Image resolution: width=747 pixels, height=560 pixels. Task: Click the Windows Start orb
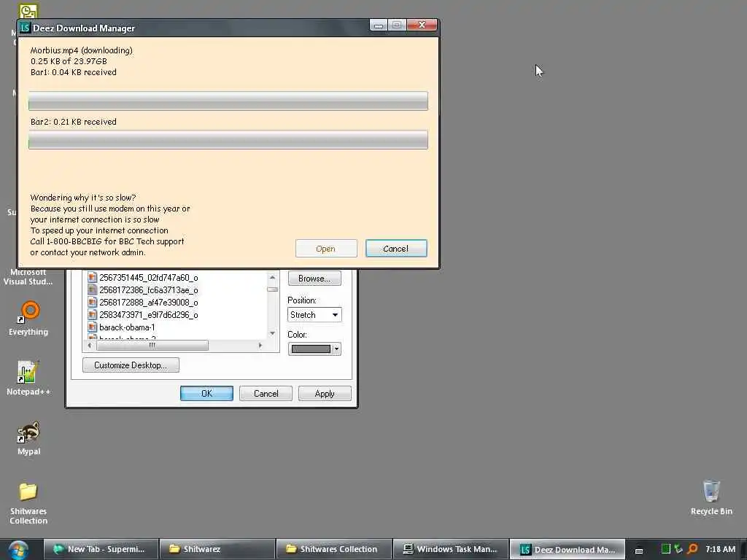pyautogui.click(x=18, y=550)
